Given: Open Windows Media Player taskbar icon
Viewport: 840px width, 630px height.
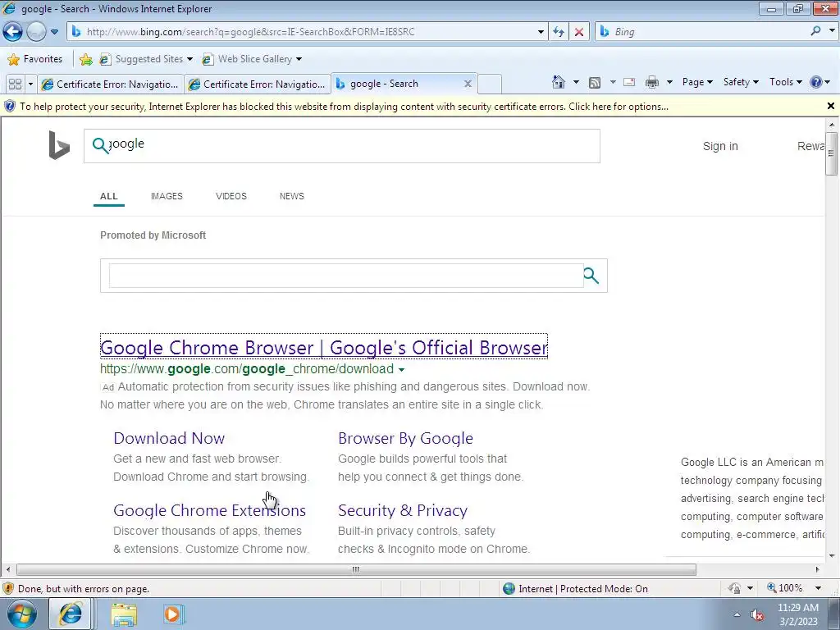Looking at the screenshot, I should pos(173,614).
